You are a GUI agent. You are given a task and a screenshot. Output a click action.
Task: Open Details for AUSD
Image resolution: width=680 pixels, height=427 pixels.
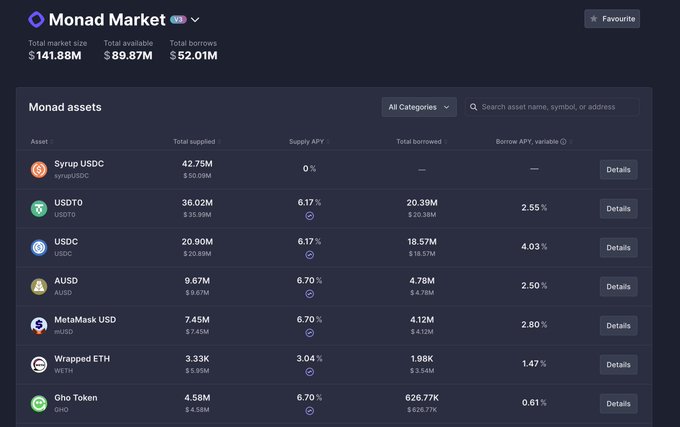pos(618,287)
